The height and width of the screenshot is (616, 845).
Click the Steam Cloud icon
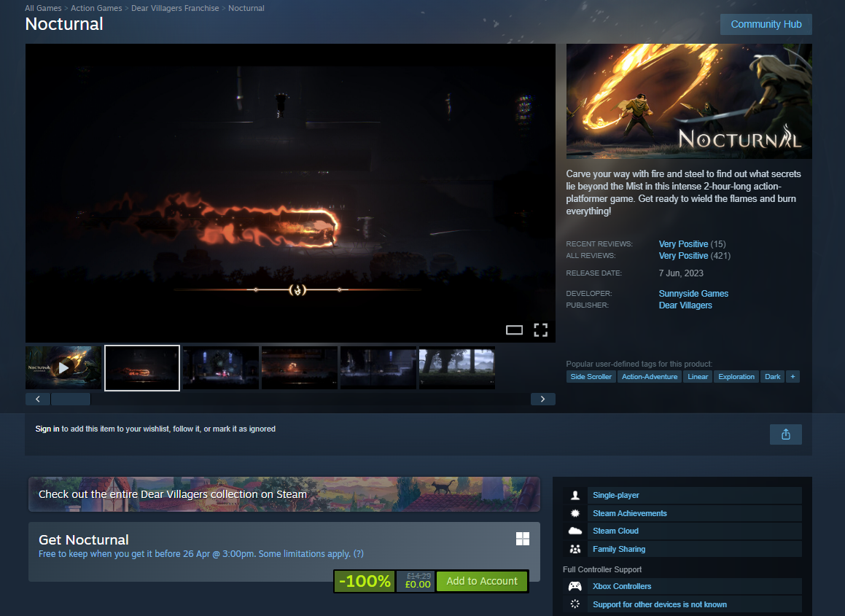(x=575, y=531)
